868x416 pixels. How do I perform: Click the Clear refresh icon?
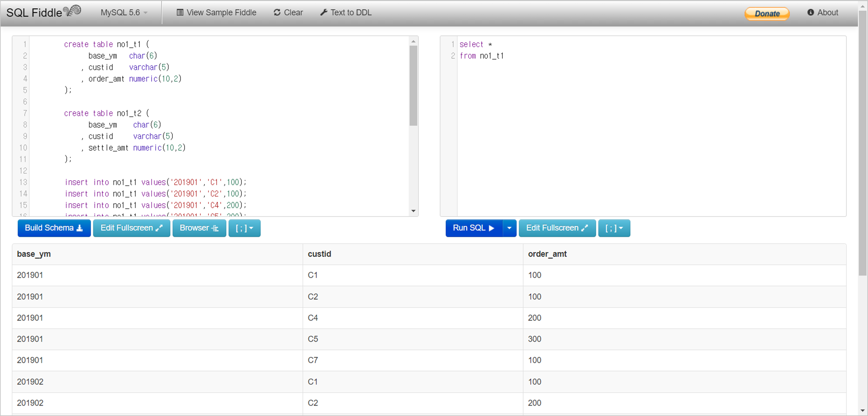(277, 12)
